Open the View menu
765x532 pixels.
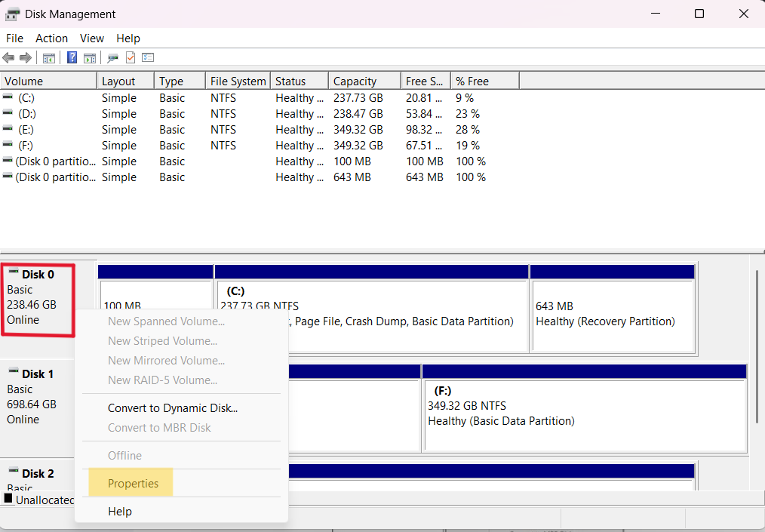click(x=92, y=38)
